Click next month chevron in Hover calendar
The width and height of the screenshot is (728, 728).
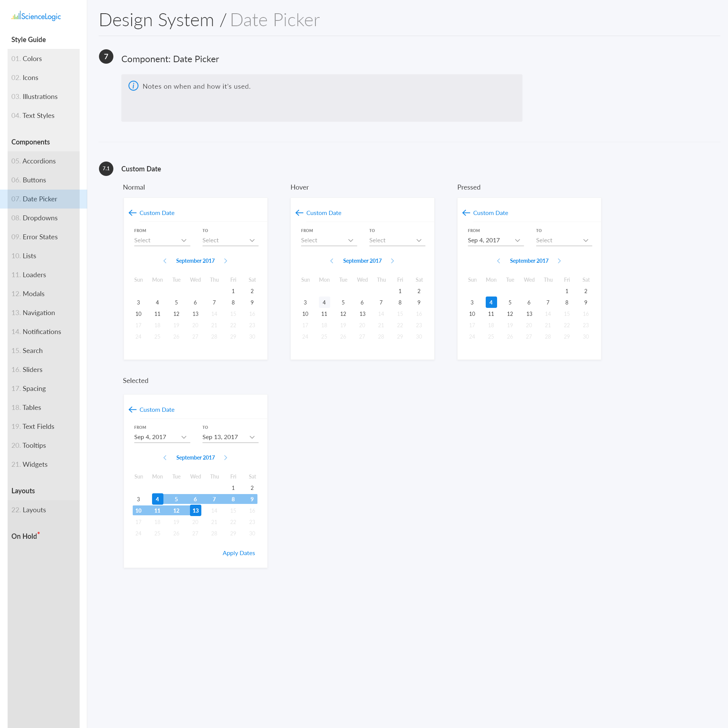pos(392,261)
